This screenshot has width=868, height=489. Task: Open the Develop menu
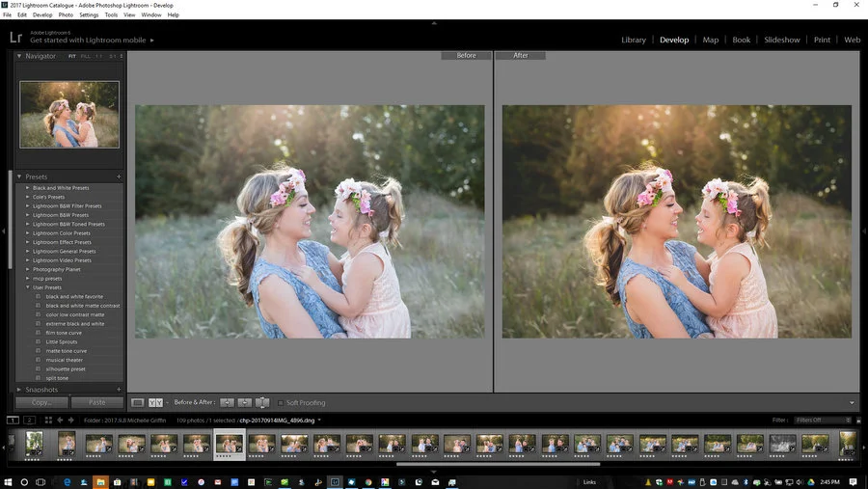(x=42, y=15)
